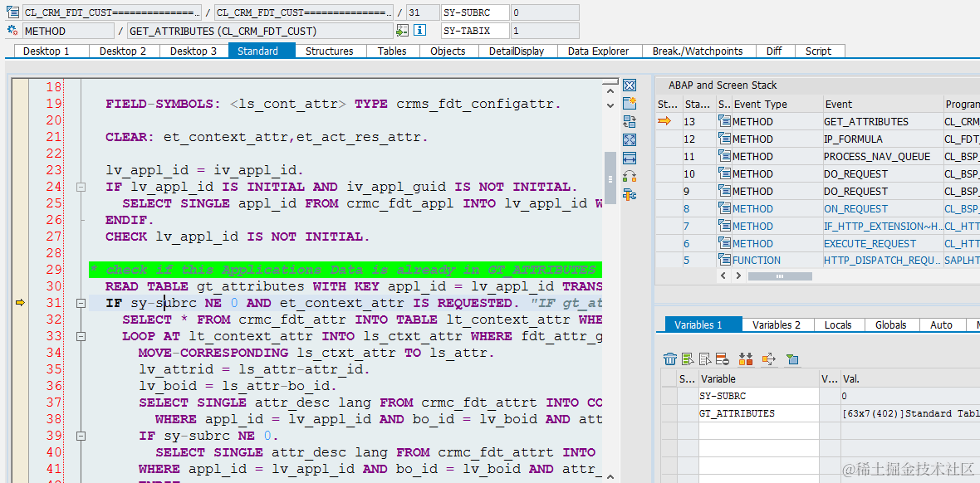Click the SY-TABIX field in the header
Screen dimensions: 980x483
coord(475,31)
